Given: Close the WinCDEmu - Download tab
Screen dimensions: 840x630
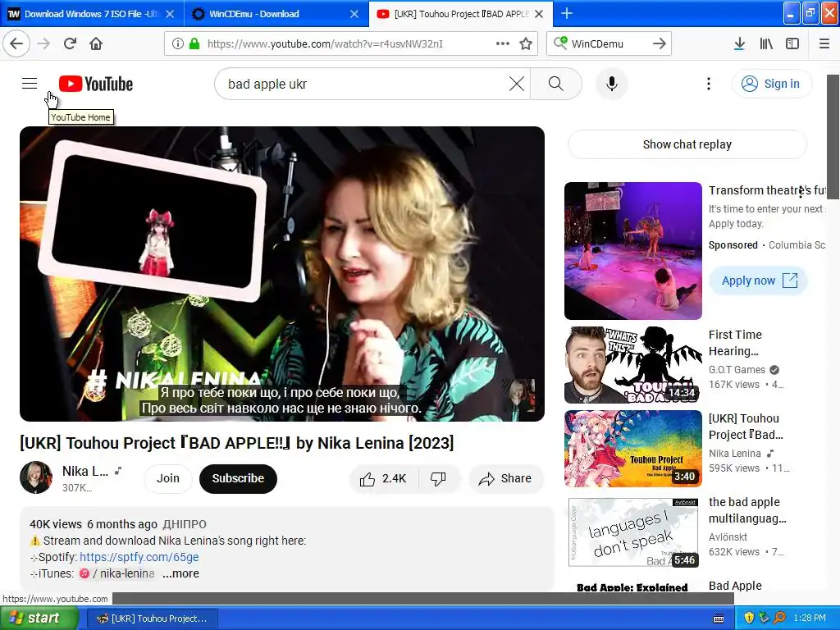Looking at the screenshot, I should (354, 14).
